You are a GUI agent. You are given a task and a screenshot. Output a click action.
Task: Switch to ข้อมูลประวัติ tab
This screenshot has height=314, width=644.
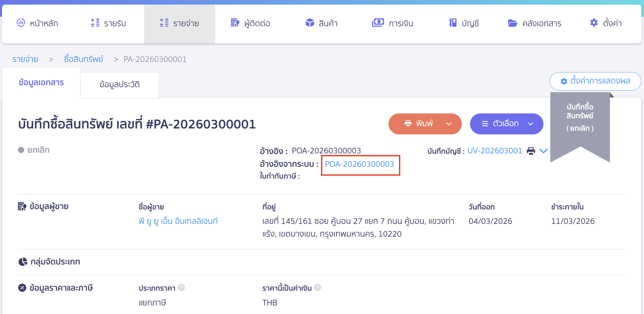pos(120,85)
